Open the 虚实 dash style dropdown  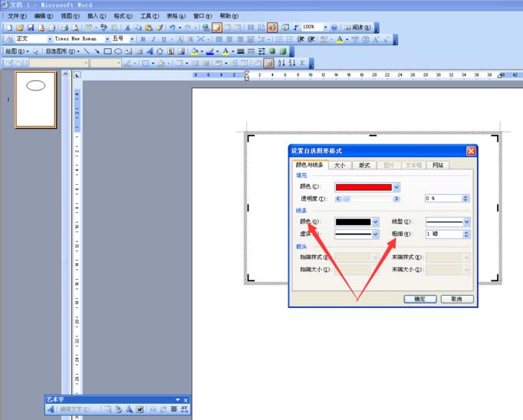[x=376, y=235]
